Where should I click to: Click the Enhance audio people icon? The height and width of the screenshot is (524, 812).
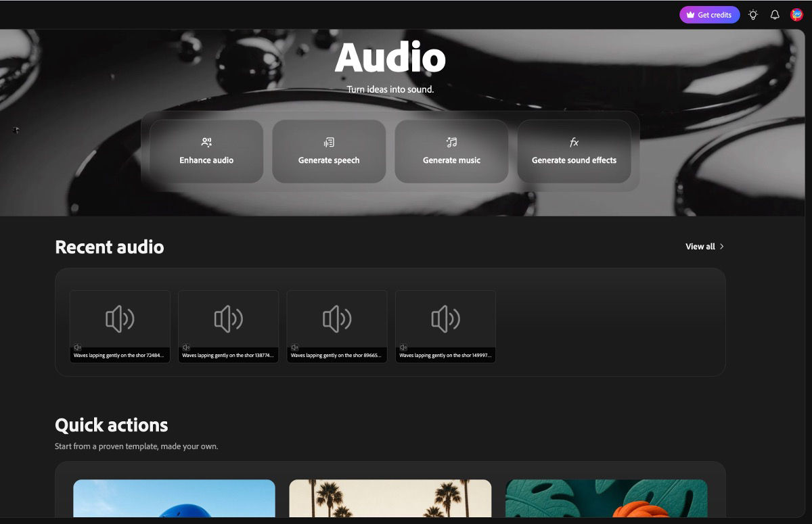click(206, 142)
